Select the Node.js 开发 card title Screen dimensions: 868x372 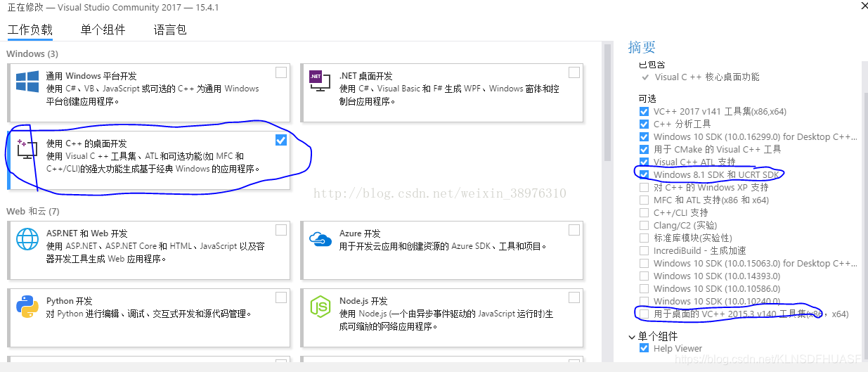point(363,301)
